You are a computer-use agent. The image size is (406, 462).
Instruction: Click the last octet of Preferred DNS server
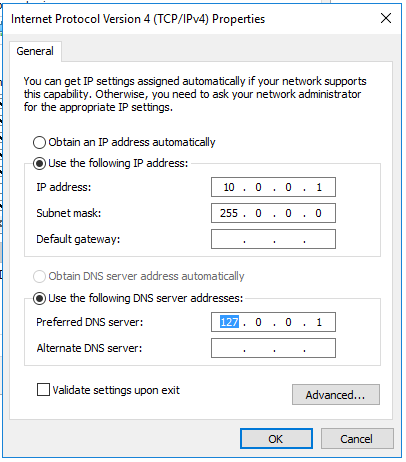click(319, 322)
